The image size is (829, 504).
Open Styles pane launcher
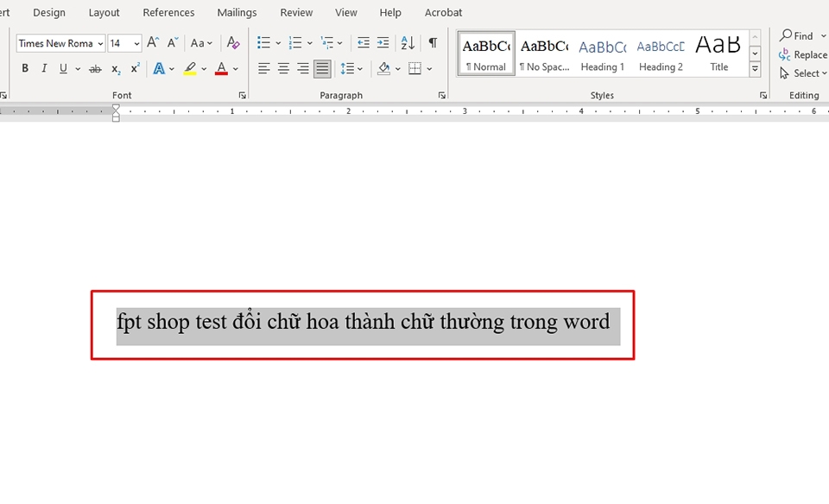point(763,96)
